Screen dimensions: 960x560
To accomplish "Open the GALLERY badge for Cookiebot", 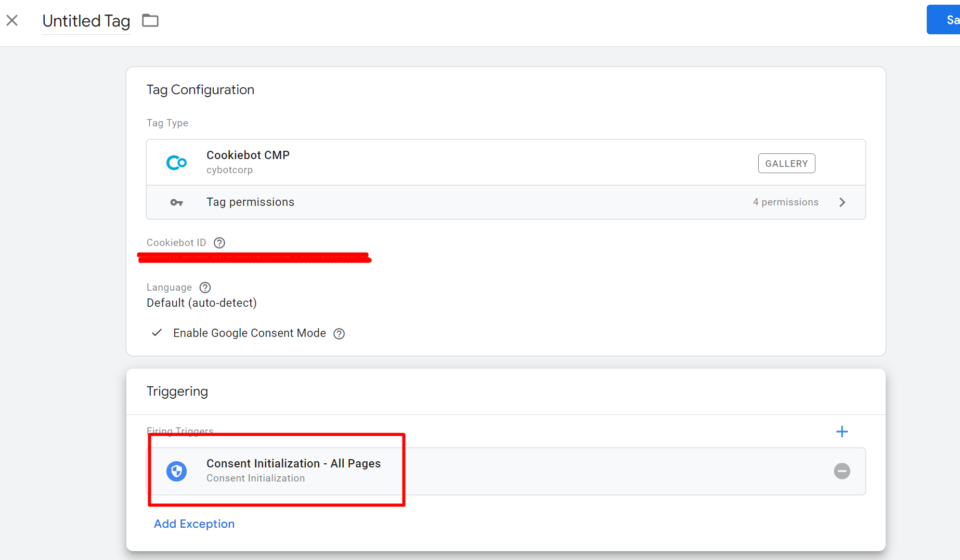I will tap(786, 163).
